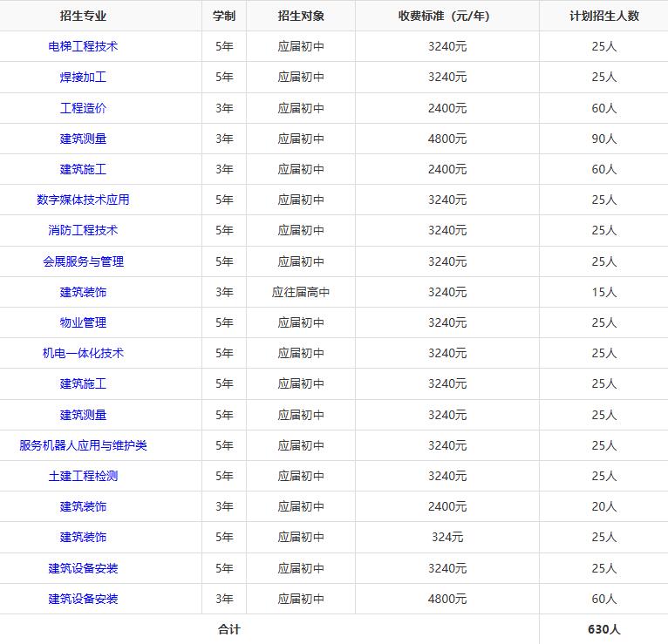Click the 招生专业 column header

click(x=83, y=16)
